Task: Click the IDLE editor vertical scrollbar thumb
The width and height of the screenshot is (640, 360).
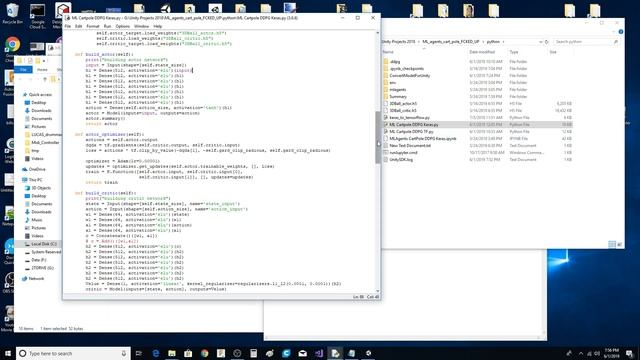Action: [378, 138]
